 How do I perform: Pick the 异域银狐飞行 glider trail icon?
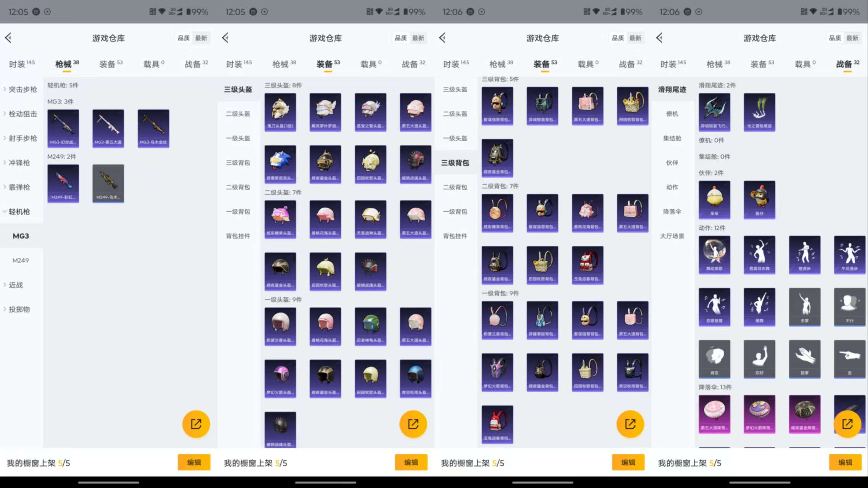714,112
